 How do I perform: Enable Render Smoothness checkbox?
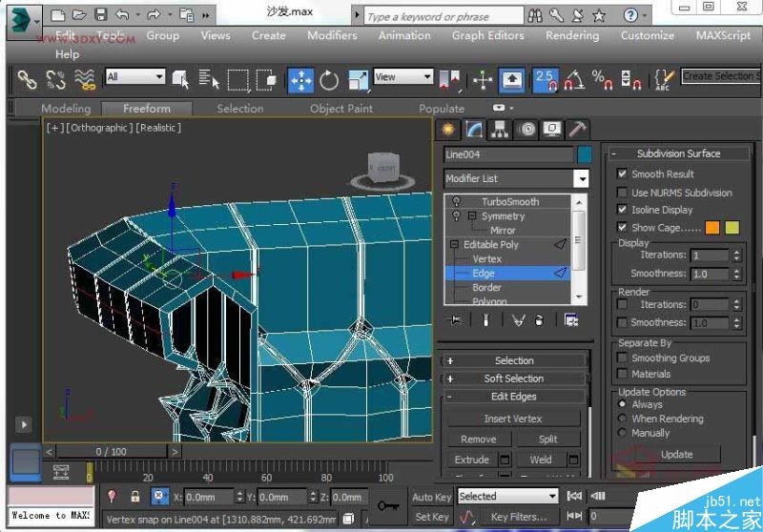(622, 322)
